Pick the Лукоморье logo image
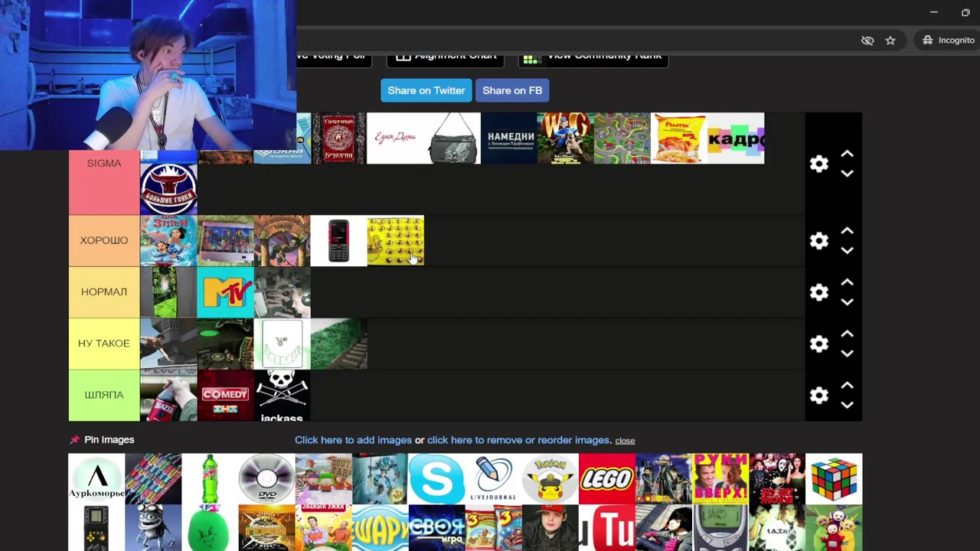 (96, 478)
